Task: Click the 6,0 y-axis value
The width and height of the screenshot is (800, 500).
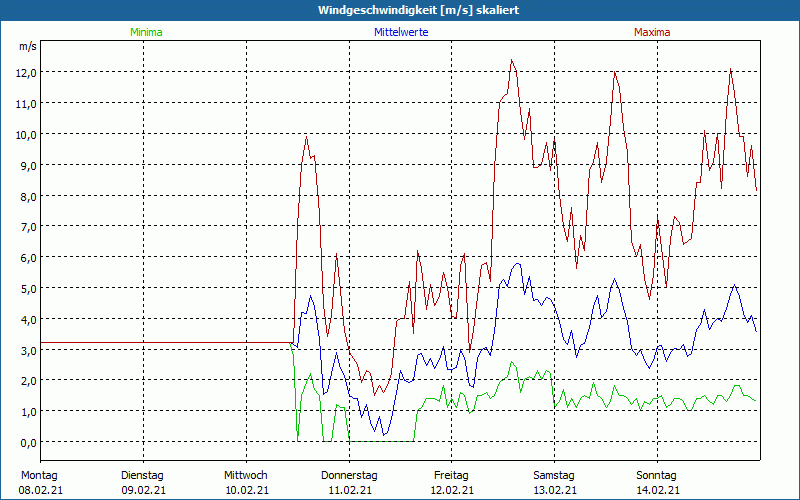Action: pos(29,258)
